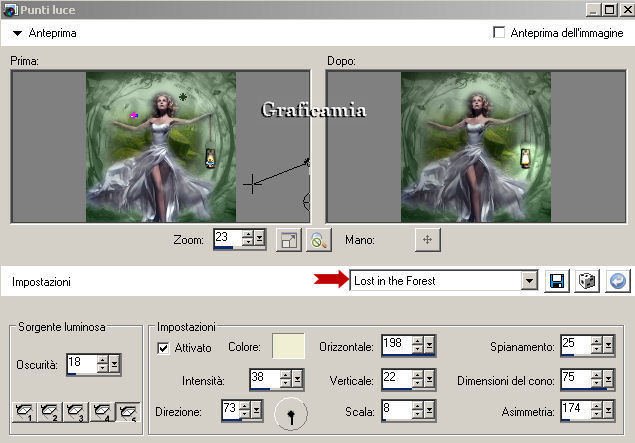Click the Dimensioni del cono value field

coord(576,379)
